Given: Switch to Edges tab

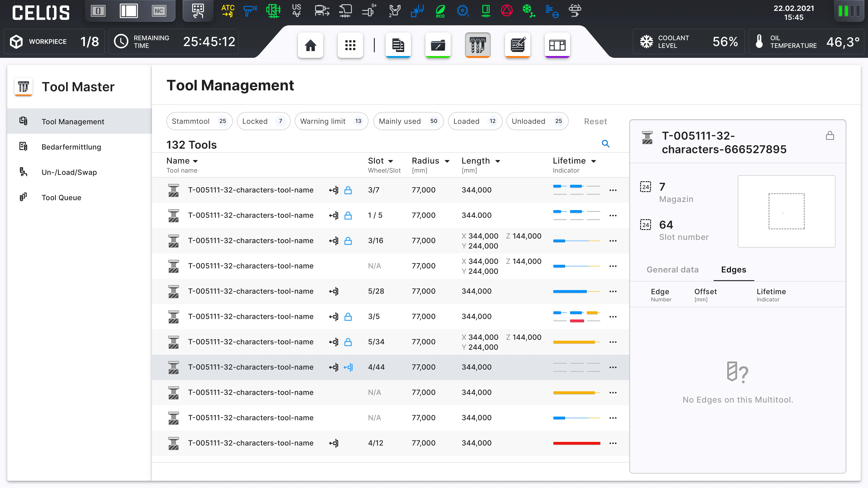Looking at the screenshot, I should pos(734,270).
